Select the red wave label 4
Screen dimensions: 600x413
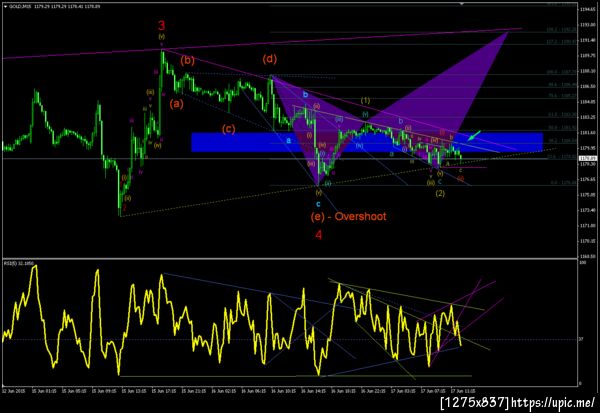pyautogui.click(x=318, y=235)
